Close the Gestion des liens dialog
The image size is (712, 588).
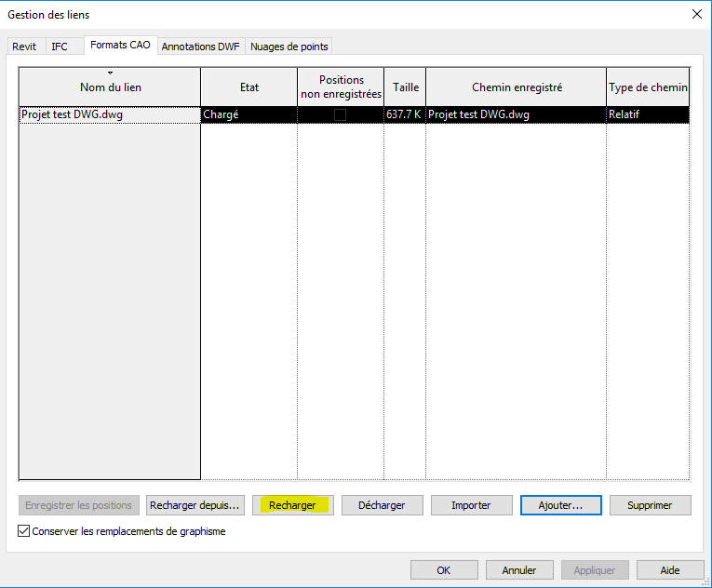click(696, 14)
